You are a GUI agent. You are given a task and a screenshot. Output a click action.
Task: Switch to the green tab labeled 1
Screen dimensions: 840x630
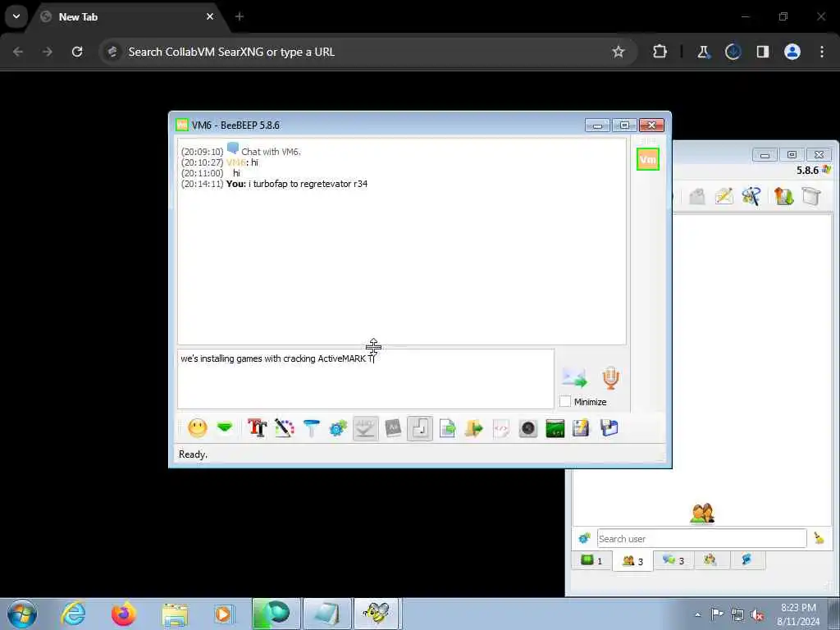coord(592,560)
